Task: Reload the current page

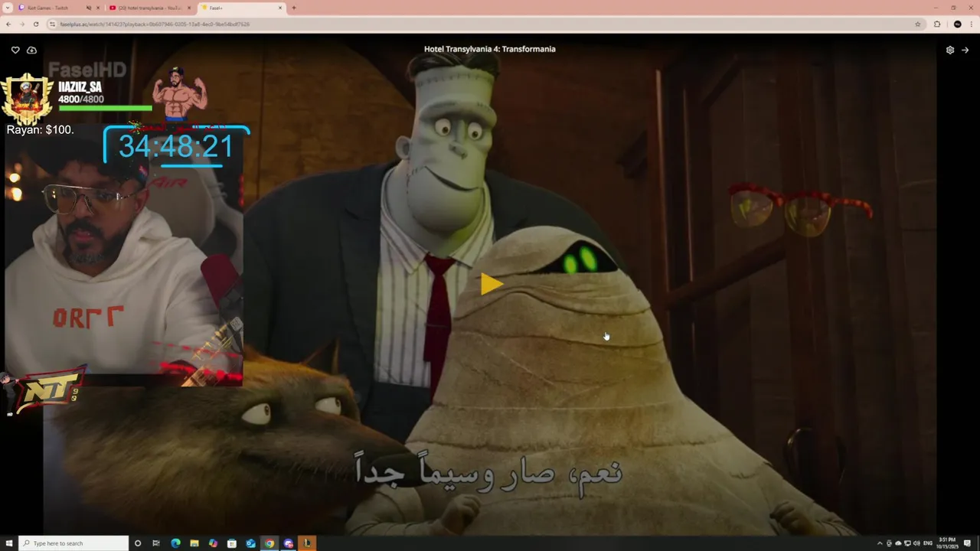Action: [x=35, y=24]
